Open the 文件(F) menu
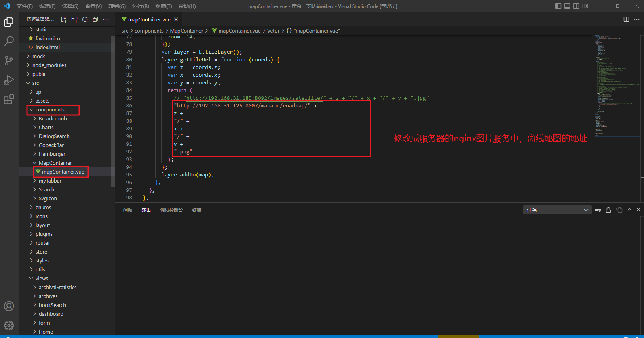 (25, 6)
